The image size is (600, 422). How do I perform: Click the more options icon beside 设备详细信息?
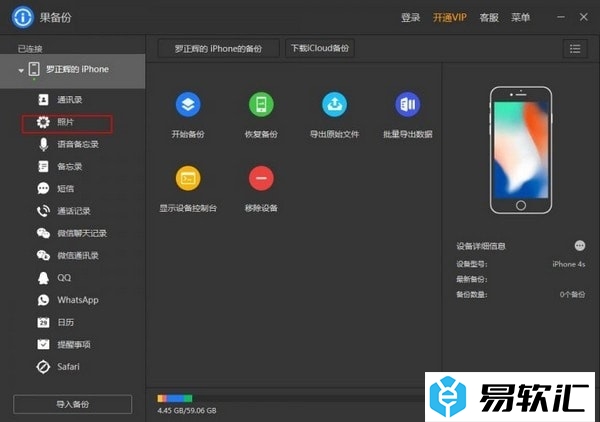[580, 246]
